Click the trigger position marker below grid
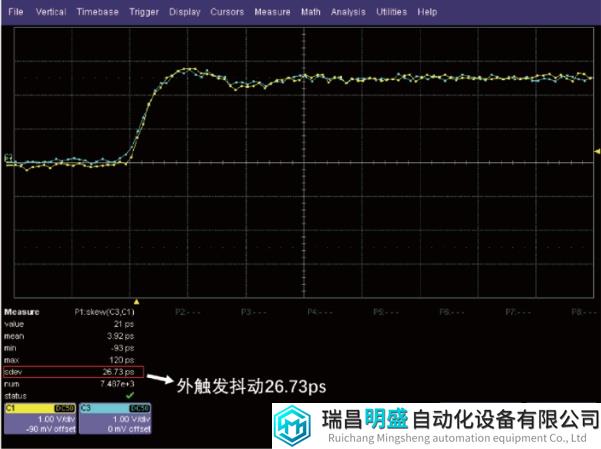The height and width of the screenshot is (449, 601). click(x=137, y=301)
